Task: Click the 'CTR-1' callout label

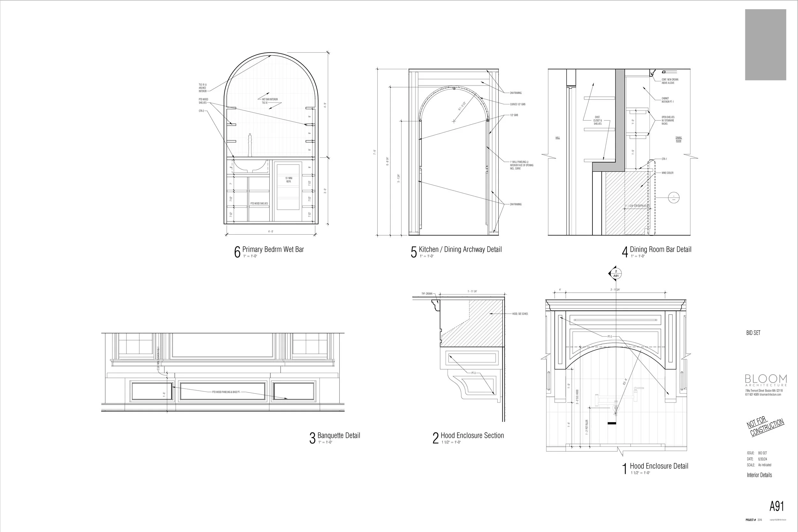Action: 664,159
